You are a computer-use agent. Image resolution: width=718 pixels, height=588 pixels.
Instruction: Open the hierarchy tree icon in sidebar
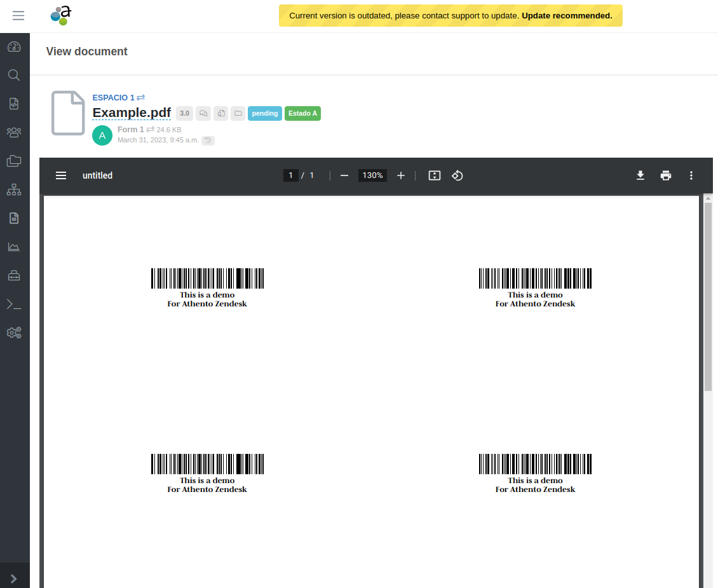coord(14,189)
